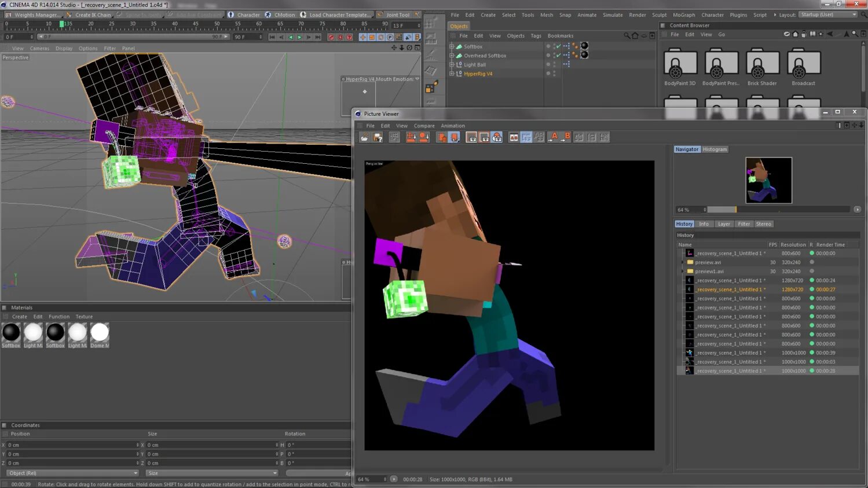Viewport: 868px width, 488px height.
Task: Click Create IK Chain
Action: click(x=89, y=14)
